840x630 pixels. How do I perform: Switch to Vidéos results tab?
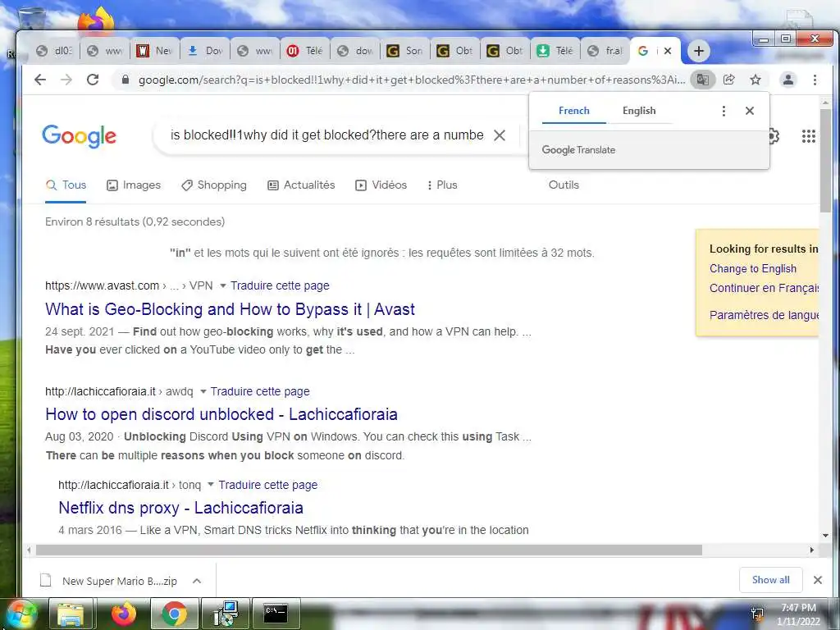tap(381, 185)
